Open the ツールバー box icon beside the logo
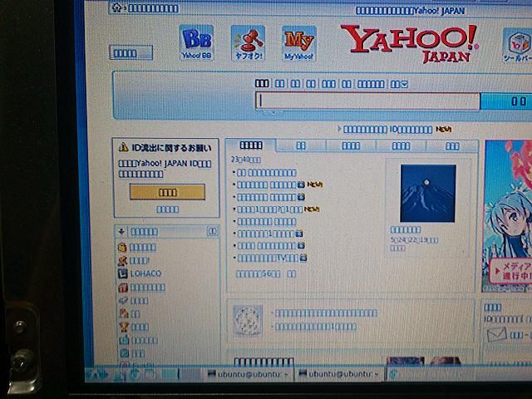The height and width of the screenshot is (399, 532). coord(517,45)
